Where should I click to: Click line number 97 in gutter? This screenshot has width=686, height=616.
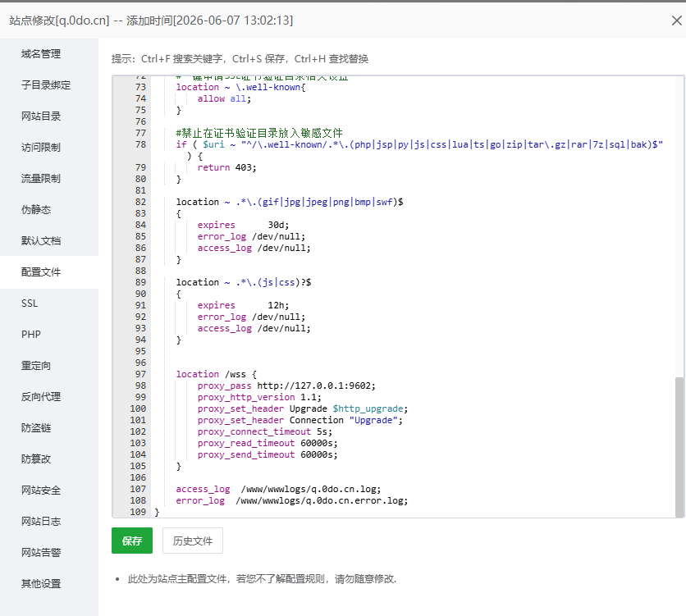tap(140, 374)
